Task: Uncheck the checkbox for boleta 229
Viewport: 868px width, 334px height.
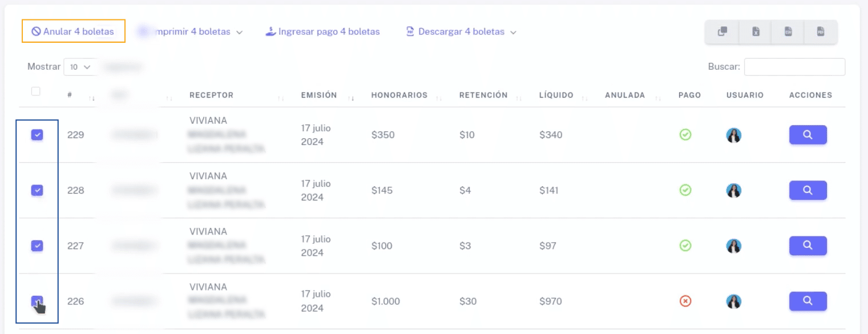Action: click(x=37, y=135)
